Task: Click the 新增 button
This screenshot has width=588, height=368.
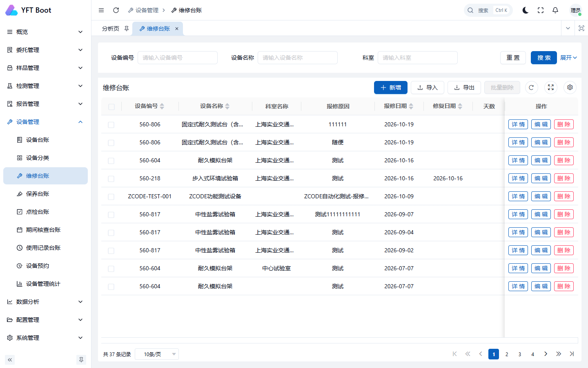Action: point(391,88)
